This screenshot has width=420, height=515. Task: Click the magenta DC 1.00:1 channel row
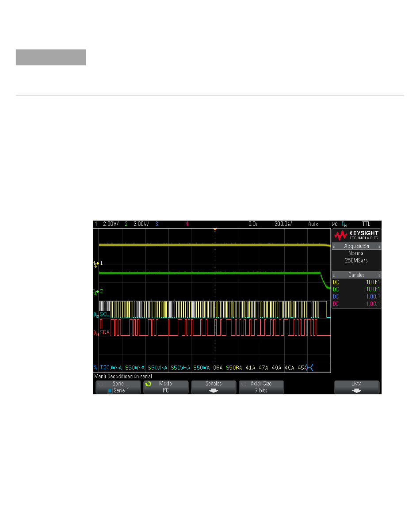coord(357,304)
